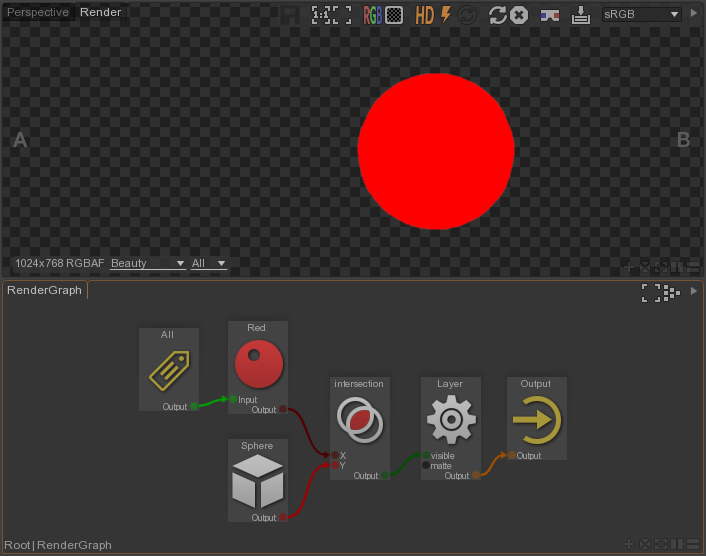Click the red sphere in render view
The height and width of the screenshot is (556, 706).
click(436, 151)
